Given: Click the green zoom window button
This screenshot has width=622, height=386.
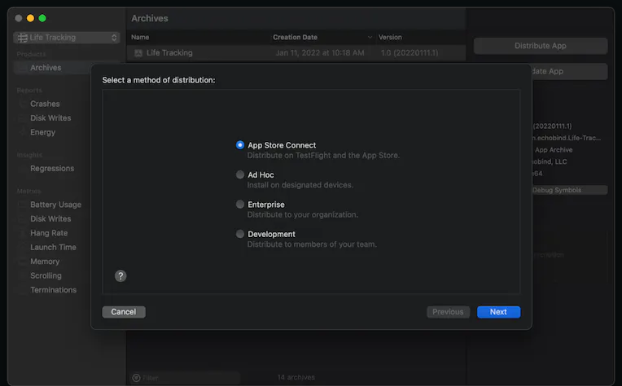Looking at the screenshot, I should click(42, 18).
